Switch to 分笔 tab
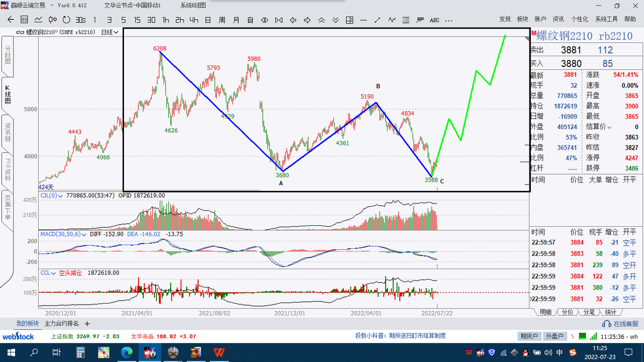Image resolution: width=644 pixels, height=362 pixels. (x=588, y=312)
